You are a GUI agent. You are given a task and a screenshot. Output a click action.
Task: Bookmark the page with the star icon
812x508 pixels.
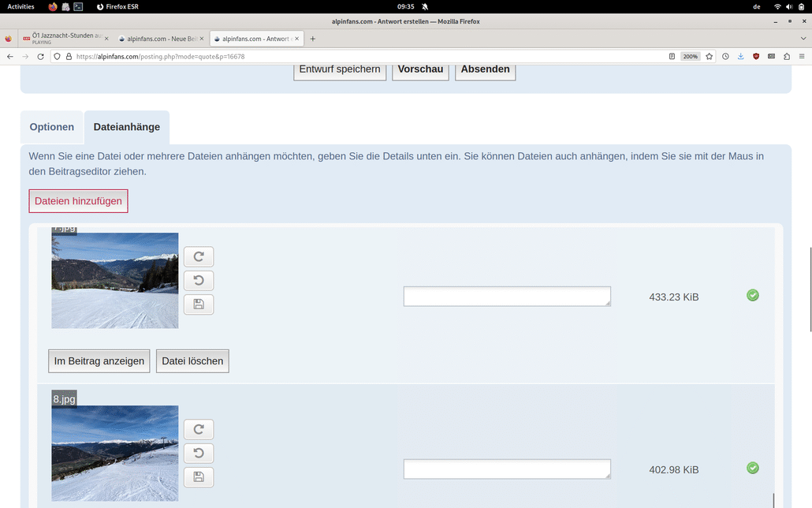click(x=709, y=56)
